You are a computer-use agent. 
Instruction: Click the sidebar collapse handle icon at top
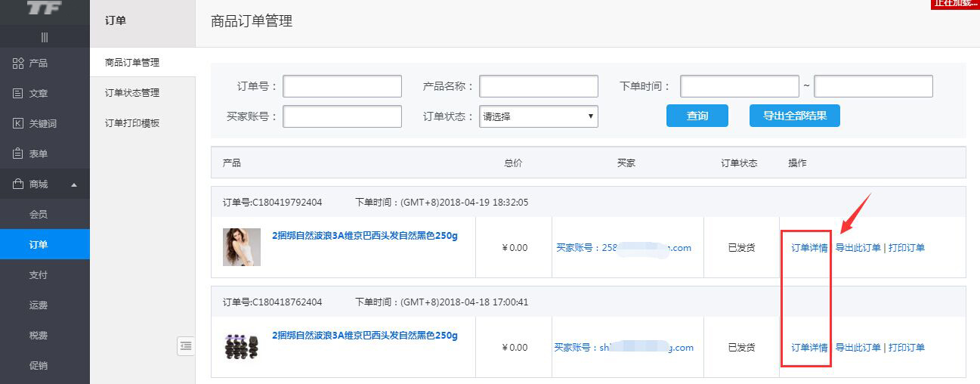pos(45,37)
